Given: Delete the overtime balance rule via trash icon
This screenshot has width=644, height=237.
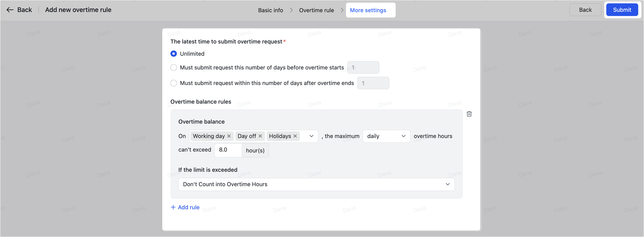Looking at the screenshot, I should pos(469,114).
